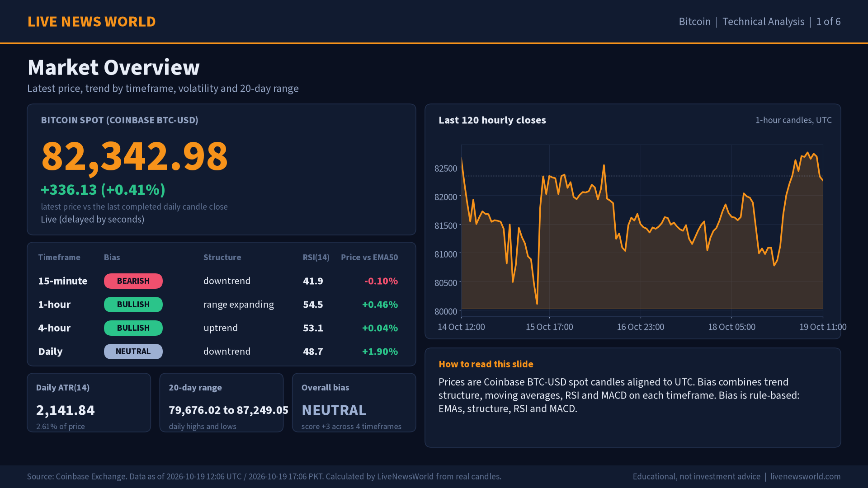Click the BULLISH badge in 1-hour row
The height and width of the screenshot is (488, 868).
click(133, 305)
